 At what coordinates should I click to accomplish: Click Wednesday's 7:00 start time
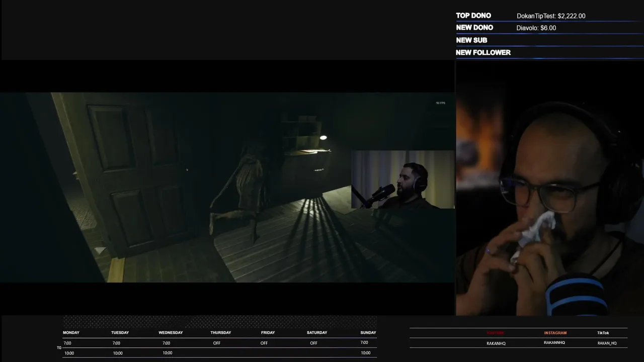point(166,343)
